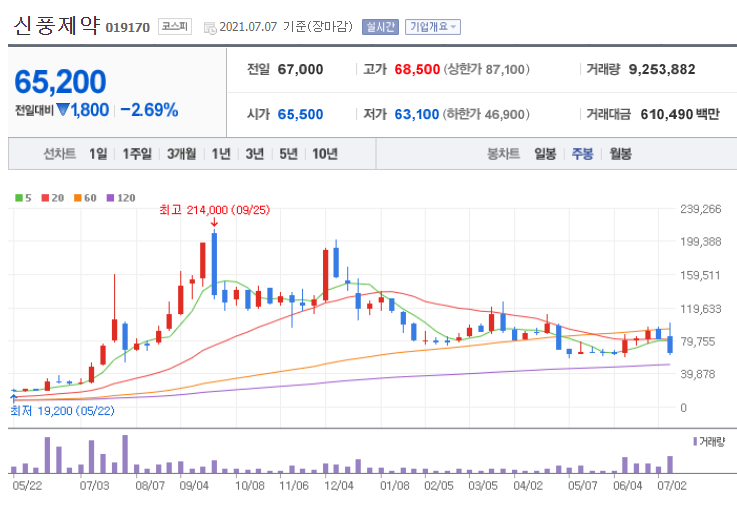Click the tallest volume bar near 08/07

coord(125,454)
